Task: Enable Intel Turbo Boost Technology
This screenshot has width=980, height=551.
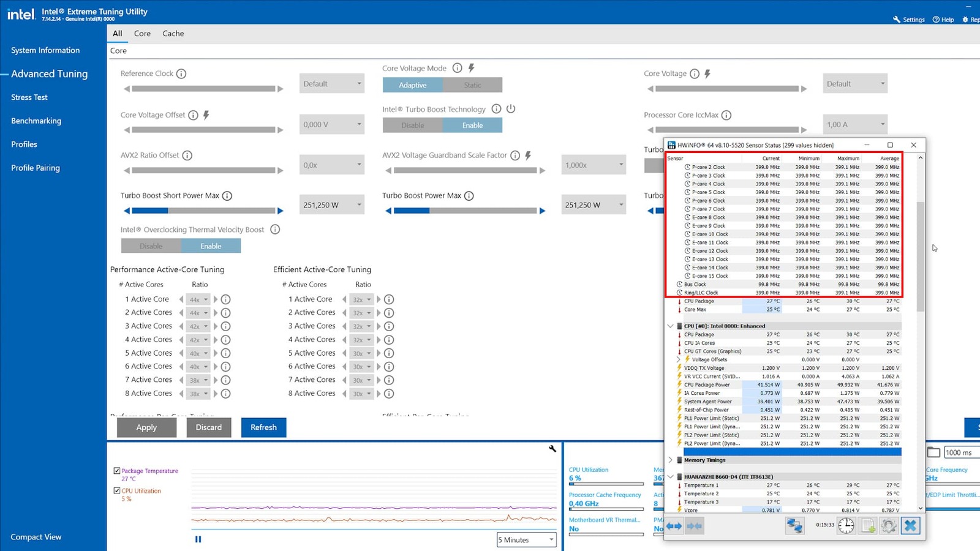Action: pos(473,126)
